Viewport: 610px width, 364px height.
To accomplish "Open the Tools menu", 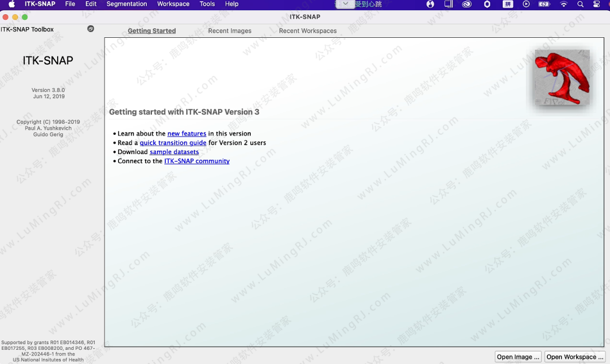I will coord(207,4).
